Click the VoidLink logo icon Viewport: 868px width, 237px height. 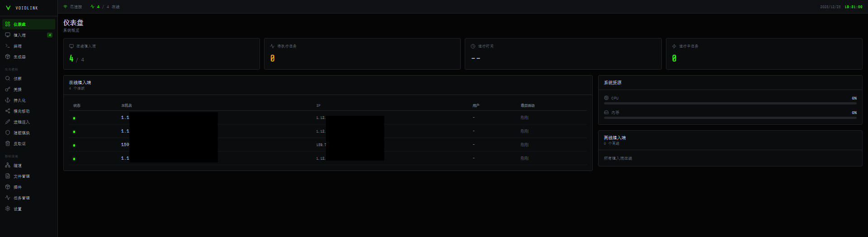[8, 8]
